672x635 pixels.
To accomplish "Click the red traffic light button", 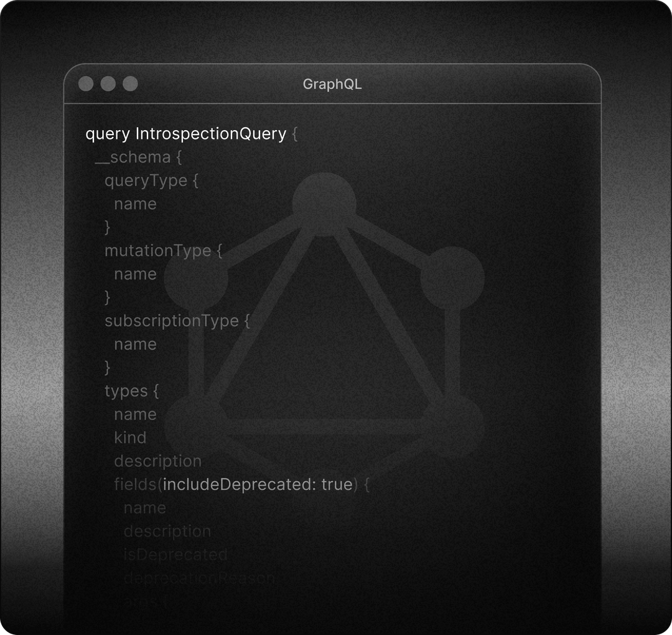I will tap(86, 83).
